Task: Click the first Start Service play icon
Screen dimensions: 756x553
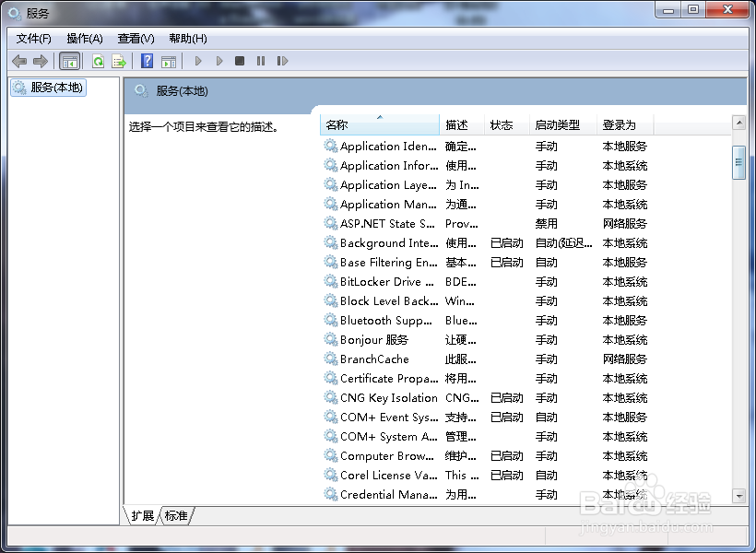Action: pyautogui.click(x=197, y=61)
